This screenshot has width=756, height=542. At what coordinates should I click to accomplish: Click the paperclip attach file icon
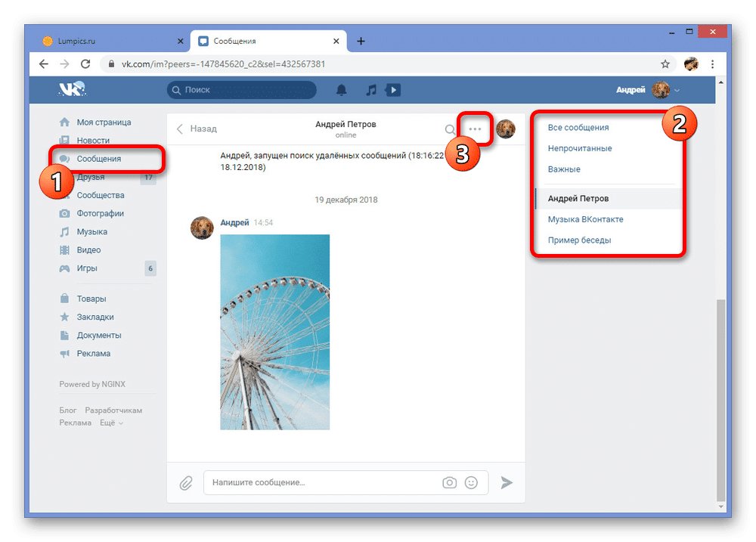point(185,482)
